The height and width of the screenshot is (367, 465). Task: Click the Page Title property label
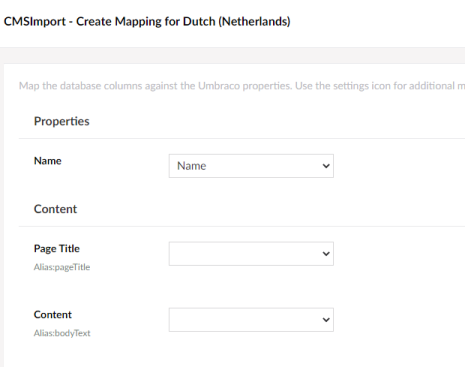(x=57, y=249)
